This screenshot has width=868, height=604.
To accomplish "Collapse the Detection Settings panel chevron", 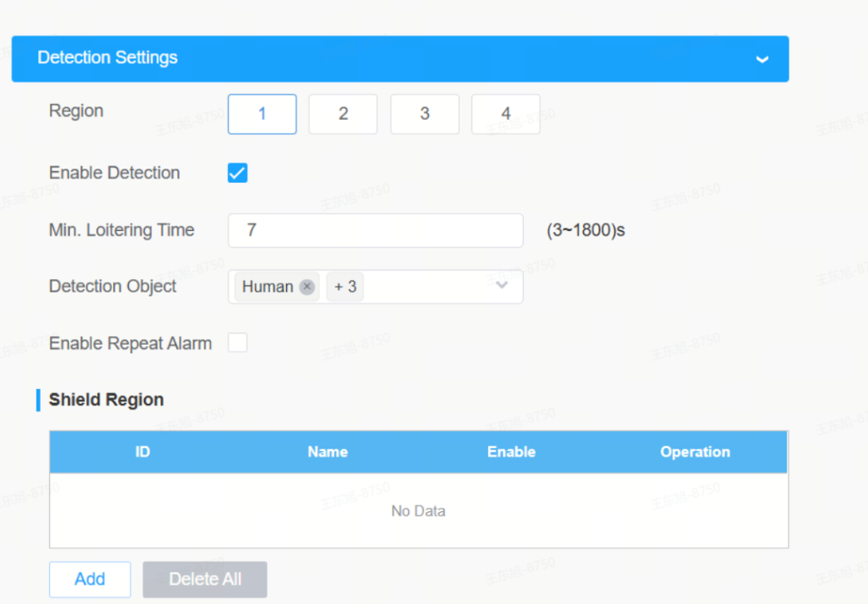I will [x=762, y=59].
